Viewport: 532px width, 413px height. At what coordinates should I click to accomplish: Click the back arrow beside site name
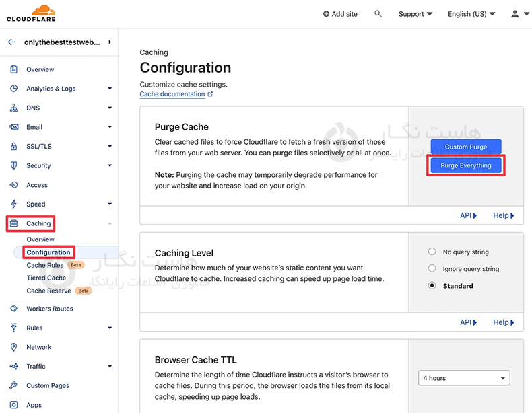coord(11,42)
